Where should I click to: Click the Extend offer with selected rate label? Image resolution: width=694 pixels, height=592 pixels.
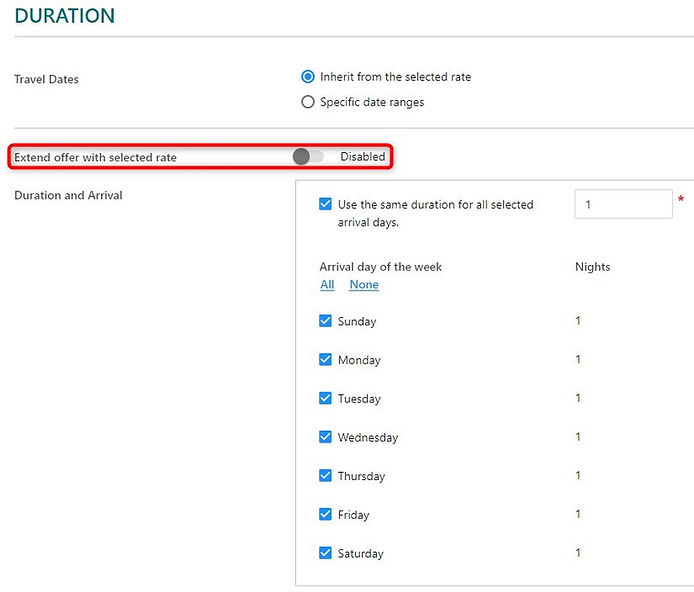point(95,158)
